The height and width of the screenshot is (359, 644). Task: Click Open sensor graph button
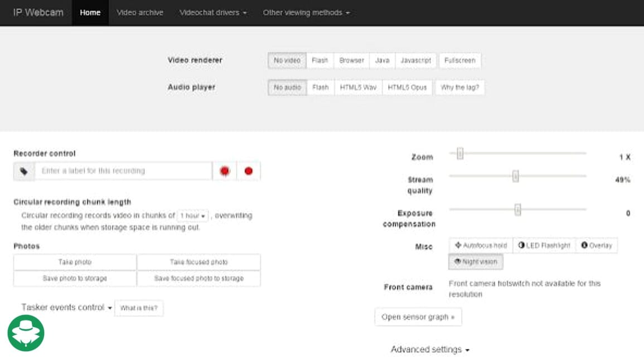[x=418, y=317]
